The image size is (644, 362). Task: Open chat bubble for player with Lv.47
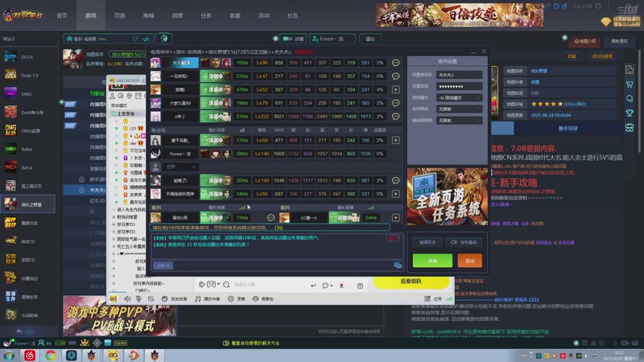395,76
